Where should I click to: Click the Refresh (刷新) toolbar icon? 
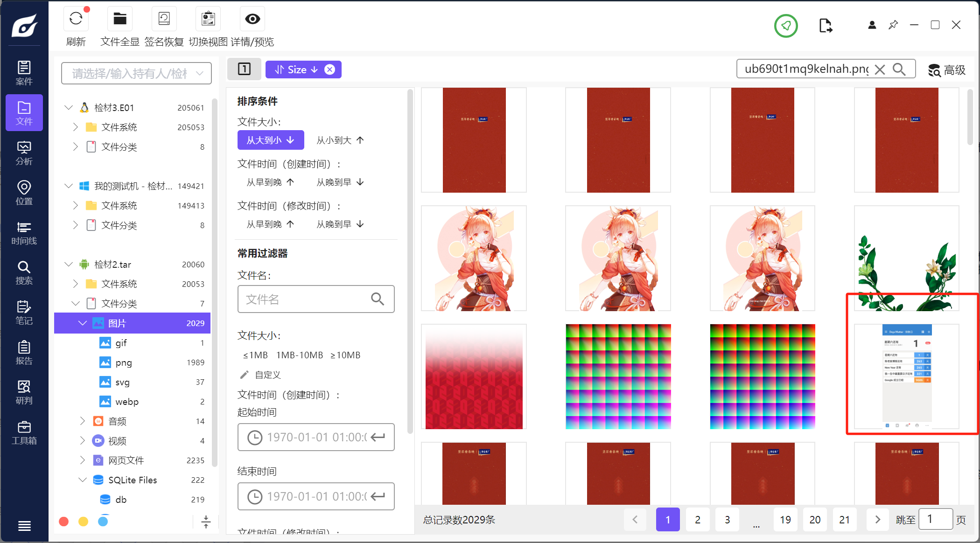76,20
